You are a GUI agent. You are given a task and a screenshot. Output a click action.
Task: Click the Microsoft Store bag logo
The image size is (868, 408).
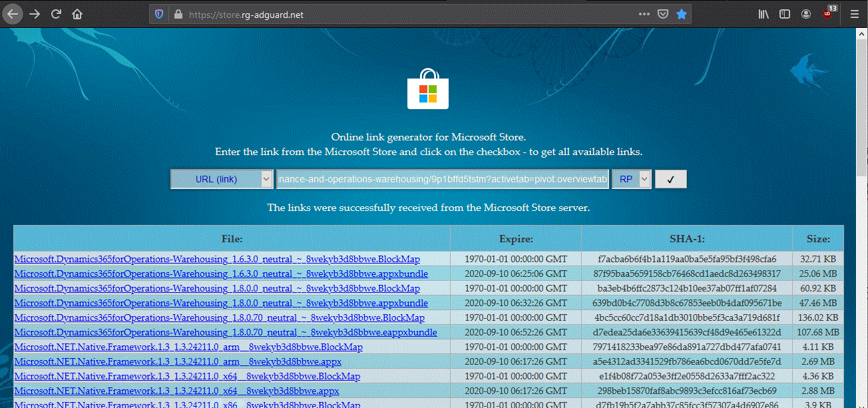coord(428,89)
